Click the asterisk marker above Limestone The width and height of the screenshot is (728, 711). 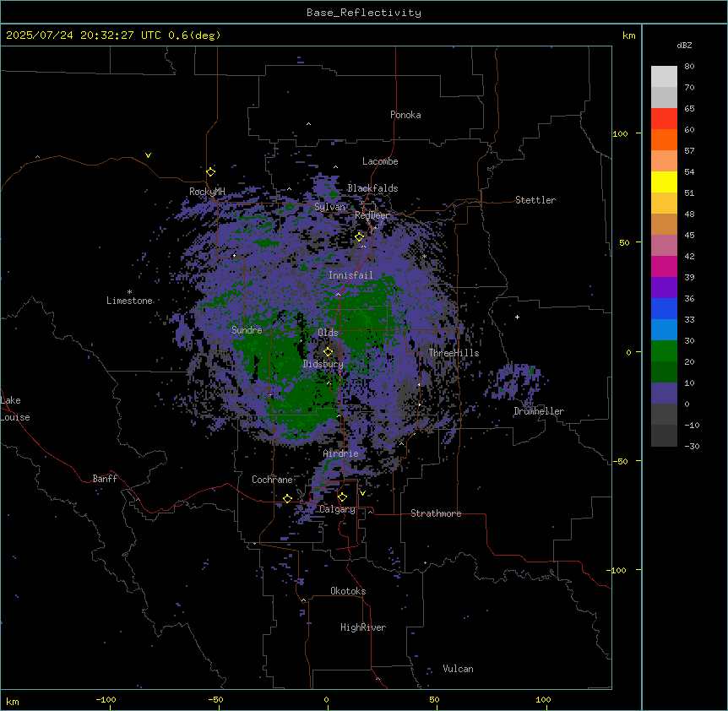pyautogui.click(x=129, y=292)
